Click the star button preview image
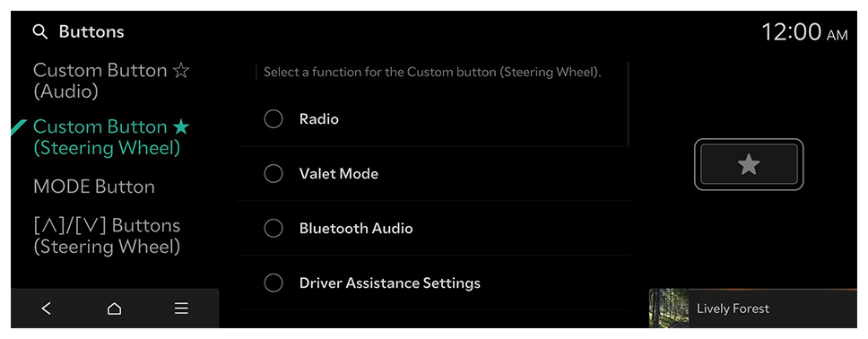 pyautogui.click(x=749, y=164)
